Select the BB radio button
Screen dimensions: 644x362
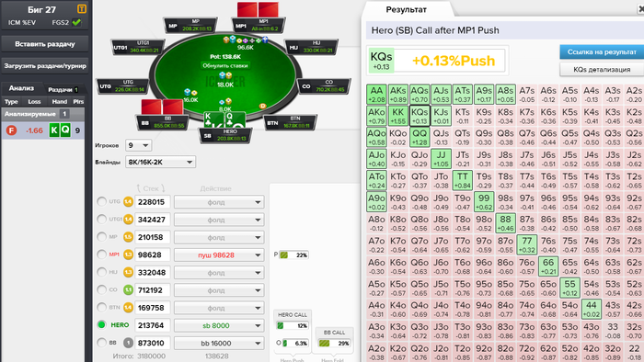[101, 343]
